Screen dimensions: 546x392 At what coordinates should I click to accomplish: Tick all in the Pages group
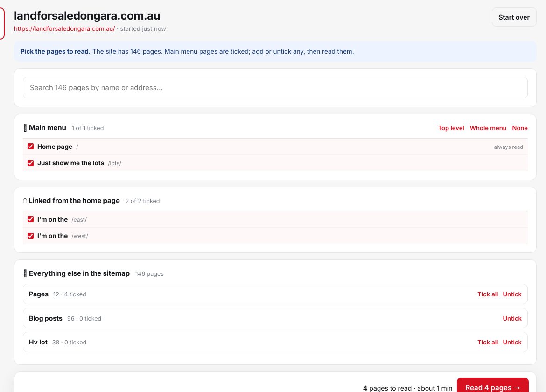(x=488, y=294)
